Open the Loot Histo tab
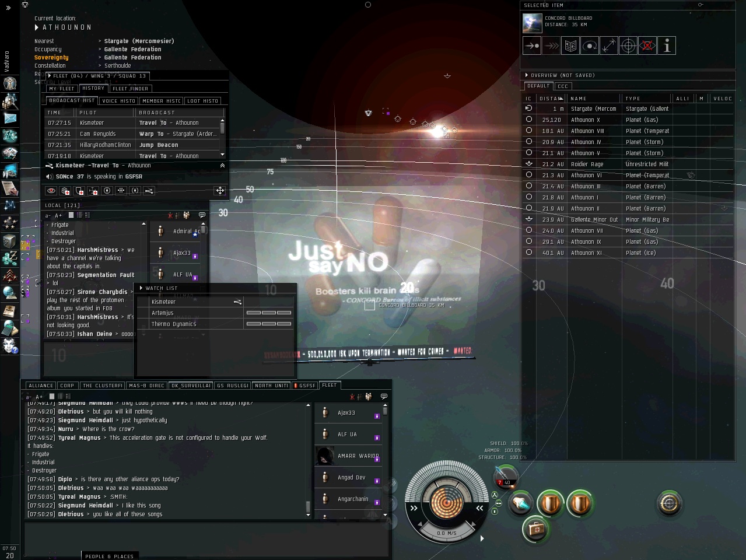Viewport: 746px width, 560px height. pyautogui.click(x=202, y=101)
